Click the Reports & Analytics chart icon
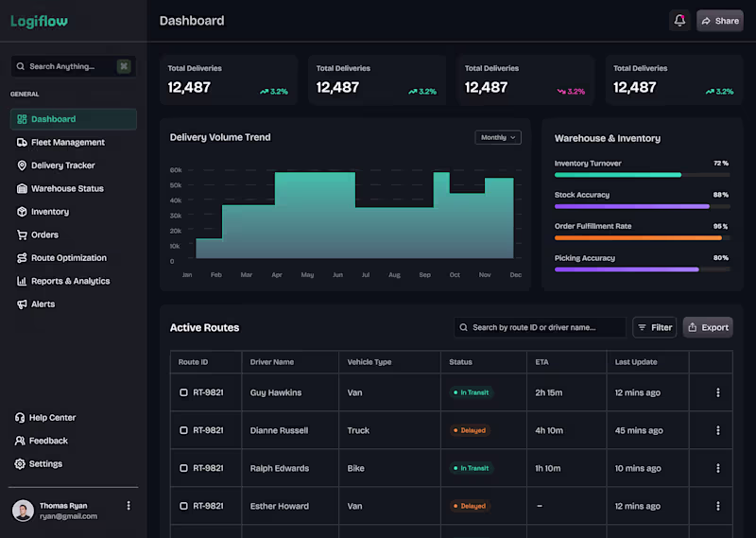756x538 pixels. [x=22, y=281]
